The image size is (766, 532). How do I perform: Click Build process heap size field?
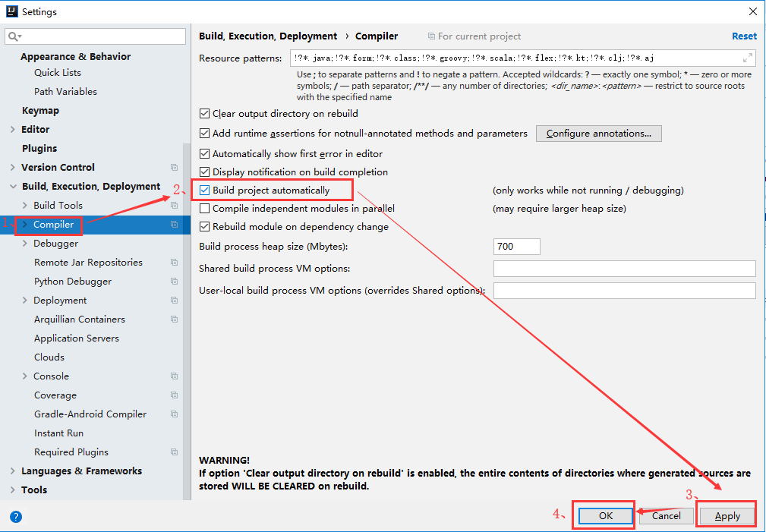point(517,247)
